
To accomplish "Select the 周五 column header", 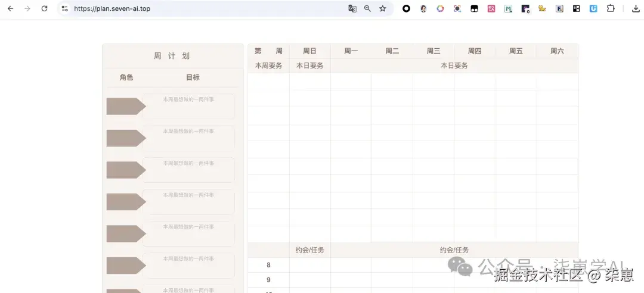I will point(516,51).
